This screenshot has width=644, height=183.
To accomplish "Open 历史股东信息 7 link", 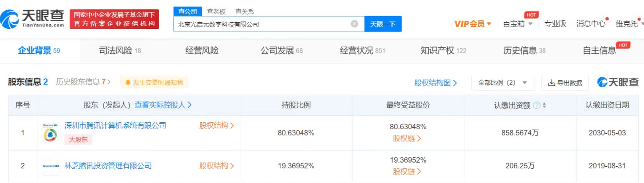I will tap(83, 82).
